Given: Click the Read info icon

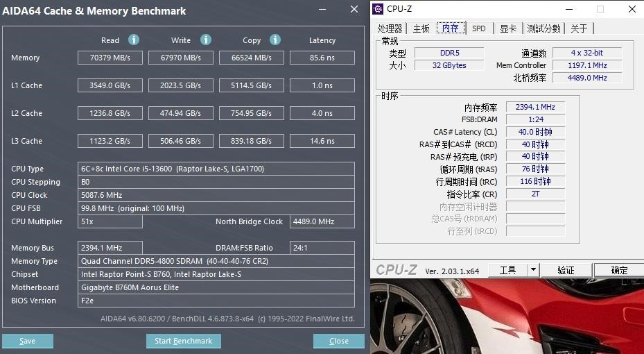Looking at the screenshot, I should (134, 40).
